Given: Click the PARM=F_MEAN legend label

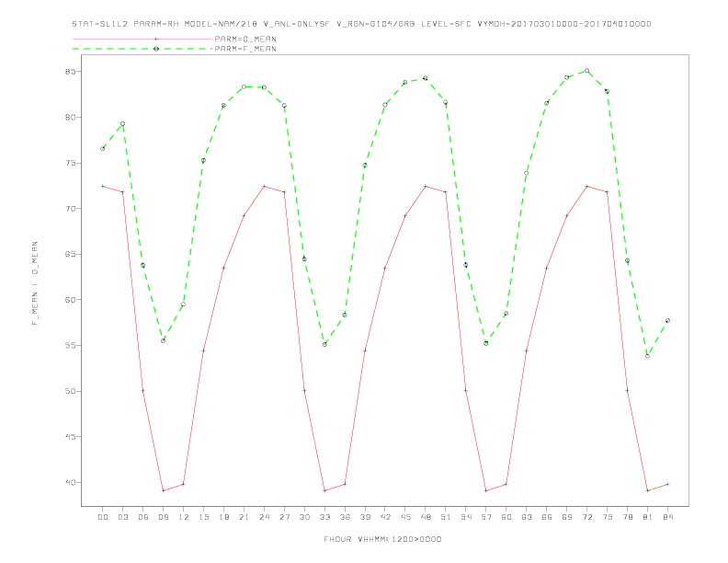Looking at the screenshot, I should 245,49.
